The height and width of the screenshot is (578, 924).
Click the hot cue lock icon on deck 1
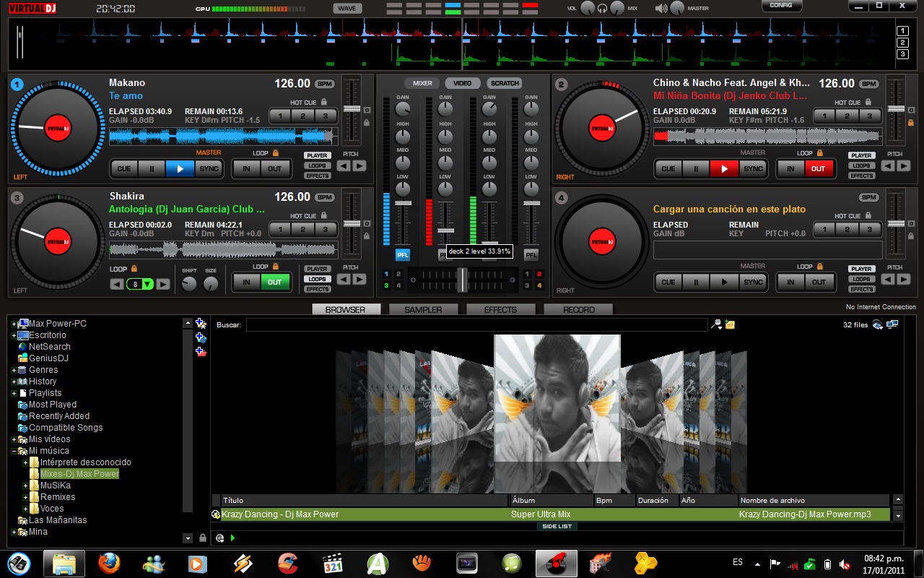click(x=323, y=103)
